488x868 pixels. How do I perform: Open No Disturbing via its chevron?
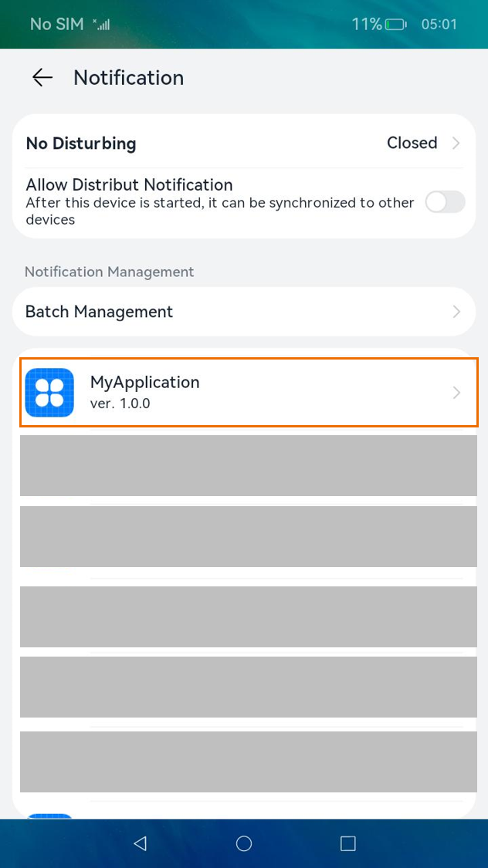coord(456,144)
